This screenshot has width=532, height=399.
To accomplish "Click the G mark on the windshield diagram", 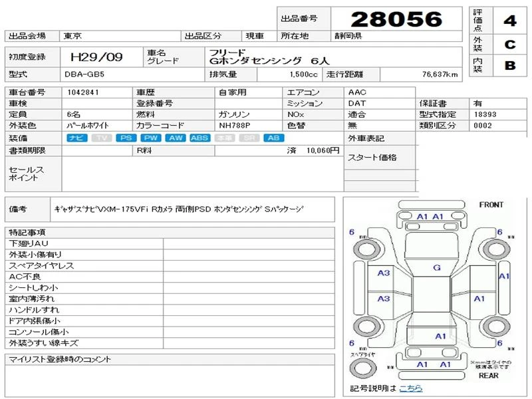I will [x=437, y=268].
